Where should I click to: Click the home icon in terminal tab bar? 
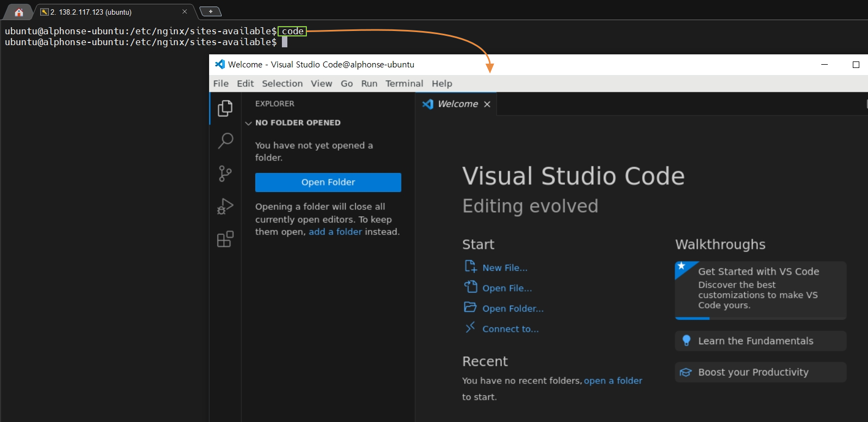click(x=19, y=12)
